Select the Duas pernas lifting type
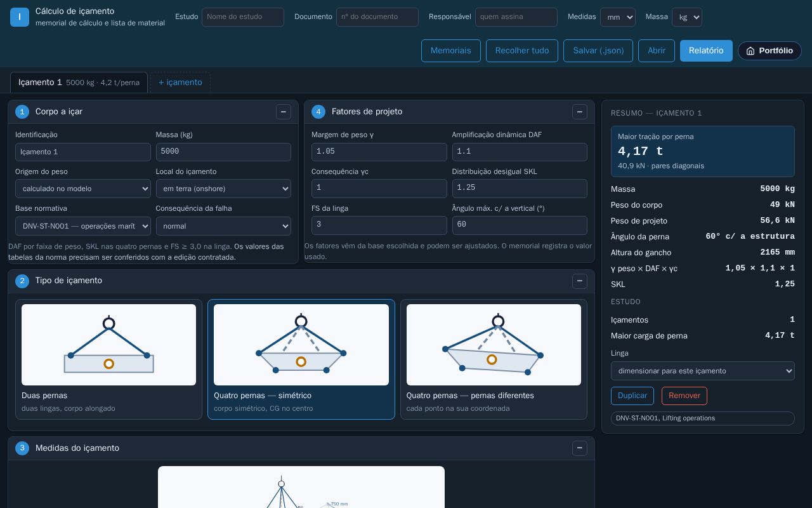This screenshot has width=812, height=508. pos(108,359)
